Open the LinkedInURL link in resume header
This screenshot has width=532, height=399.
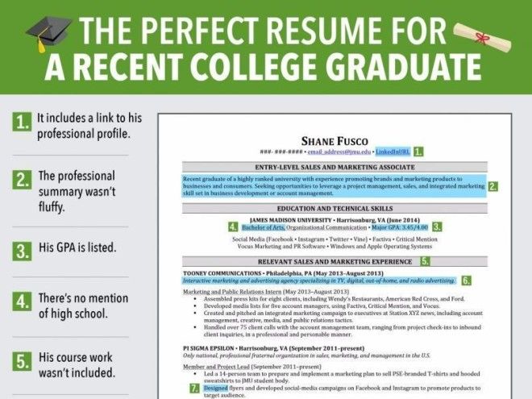coord(393,152)
